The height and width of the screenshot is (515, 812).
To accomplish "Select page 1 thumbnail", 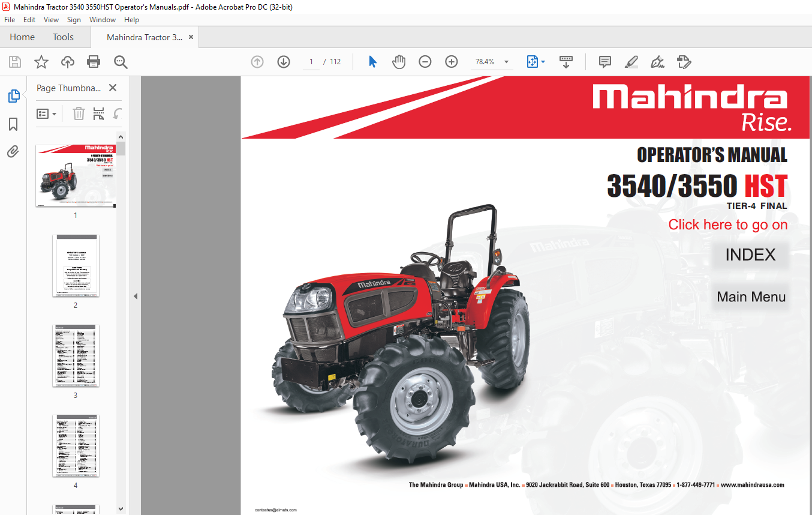I will [x=76, y=176].
